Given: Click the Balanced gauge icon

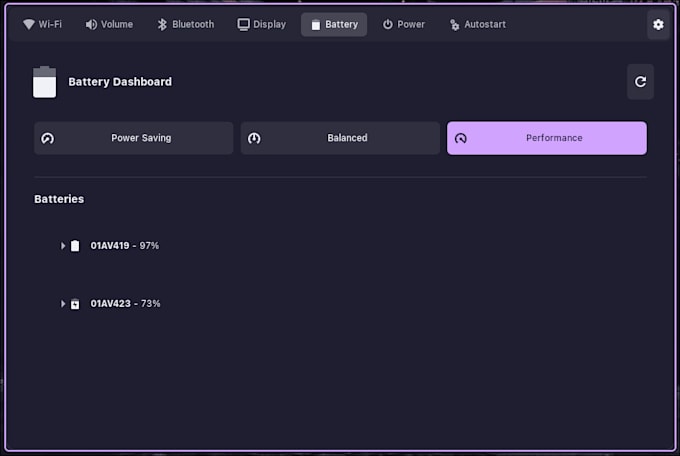Looking at the screenshot, I should (x=254, y=138).
